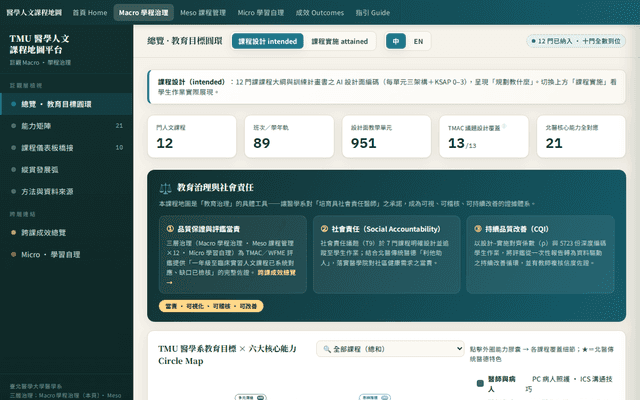
Task: Go to 成效 Outcomes tab
Action: click(x=320, y=13)
